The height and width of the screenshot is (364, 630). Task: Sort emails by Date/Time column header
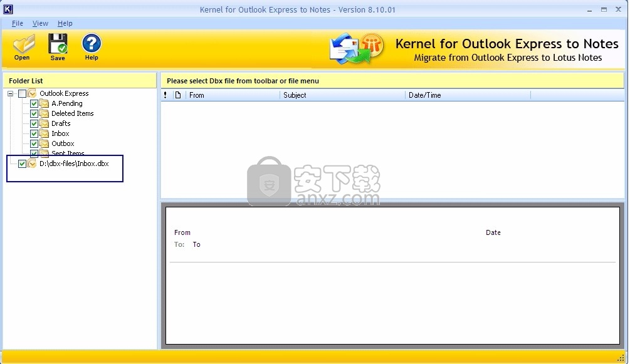coord(468,95)
